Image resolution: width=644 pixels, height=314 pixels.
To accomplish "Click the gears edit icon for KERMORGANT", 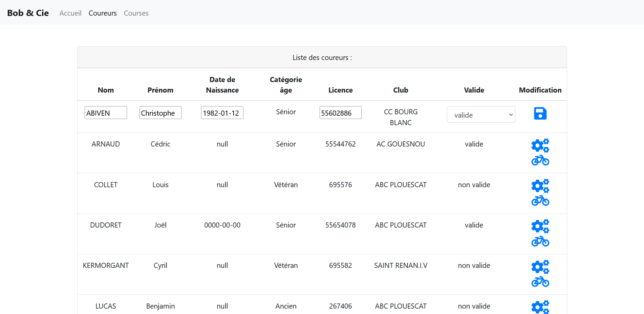I will pyautogui.click(x=540, y=267).
